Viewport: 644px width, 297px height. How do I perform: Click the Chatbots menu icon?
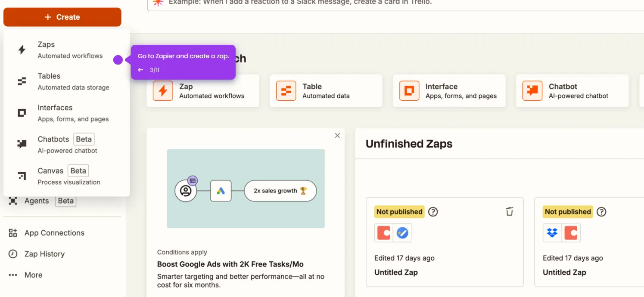coord(22,144)
